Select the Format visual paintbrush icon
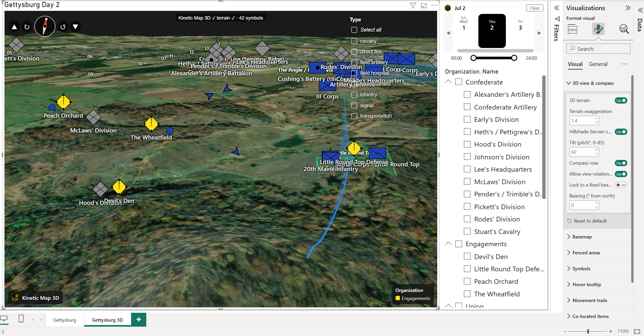644x336 pixels. pyautogui.click(x=598, y=29)
